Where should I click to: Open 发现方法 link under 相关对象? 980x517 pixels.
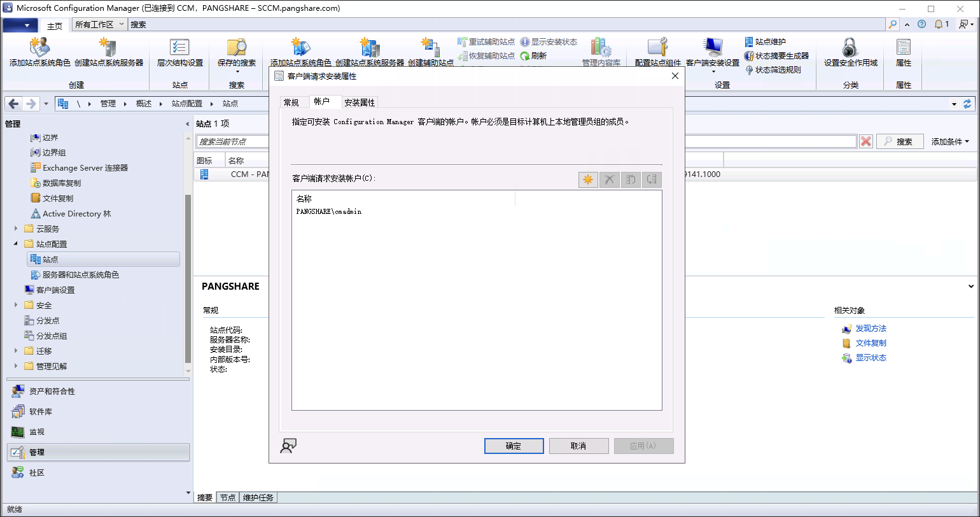(871, 329)
